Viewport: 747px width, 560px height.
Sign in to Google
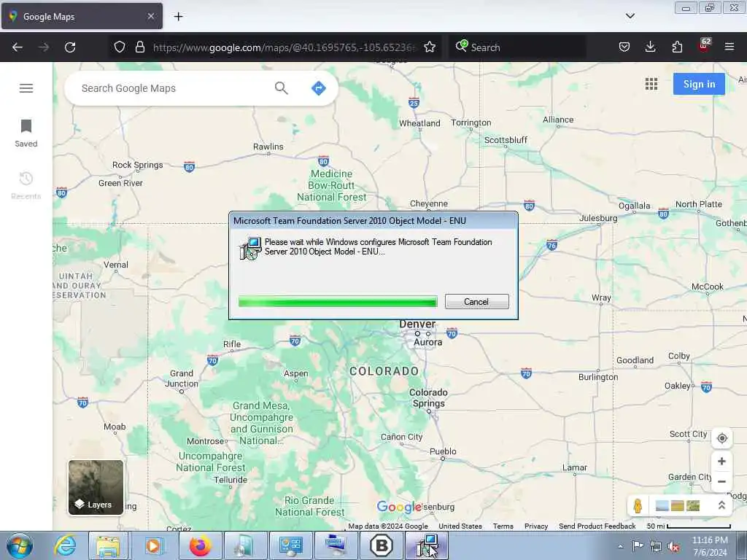[699, 85]
